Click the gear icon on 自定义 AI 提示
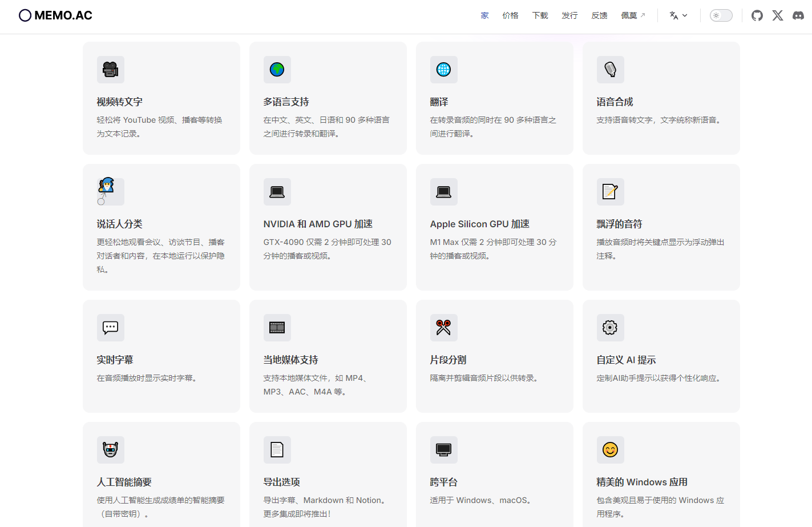Screen dimensions: 812x527 point(611,328)
